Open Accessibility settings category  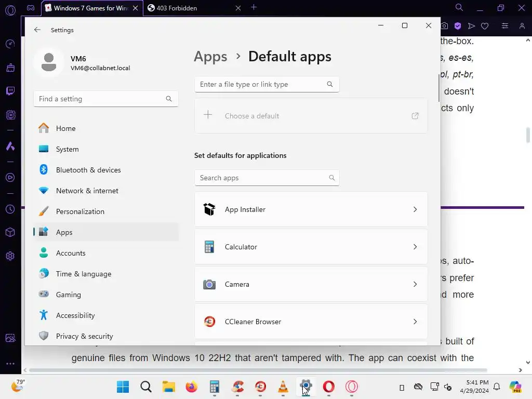tap(106, 315)
